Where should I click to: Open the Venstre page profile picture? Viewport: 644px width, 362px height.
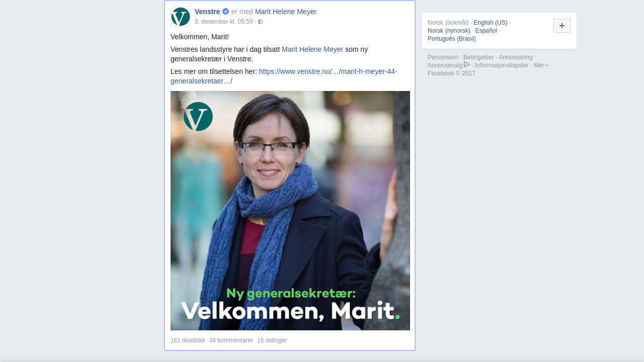(181, 17)
